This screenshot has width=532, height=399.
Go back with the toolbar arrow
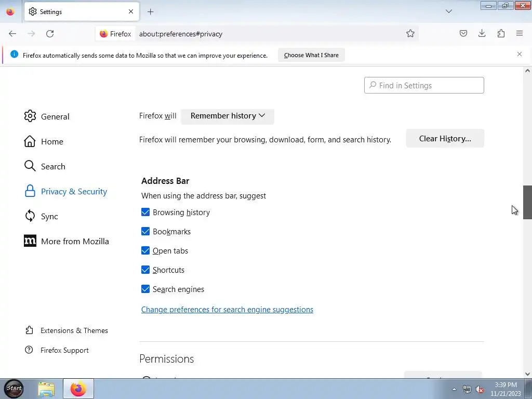point(12,34)
